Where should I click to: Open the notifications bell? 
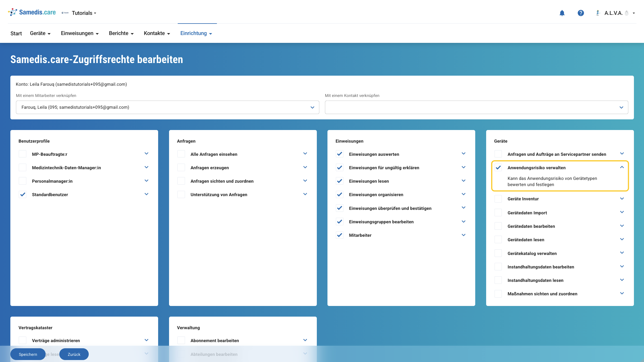(x=562, y=13)
